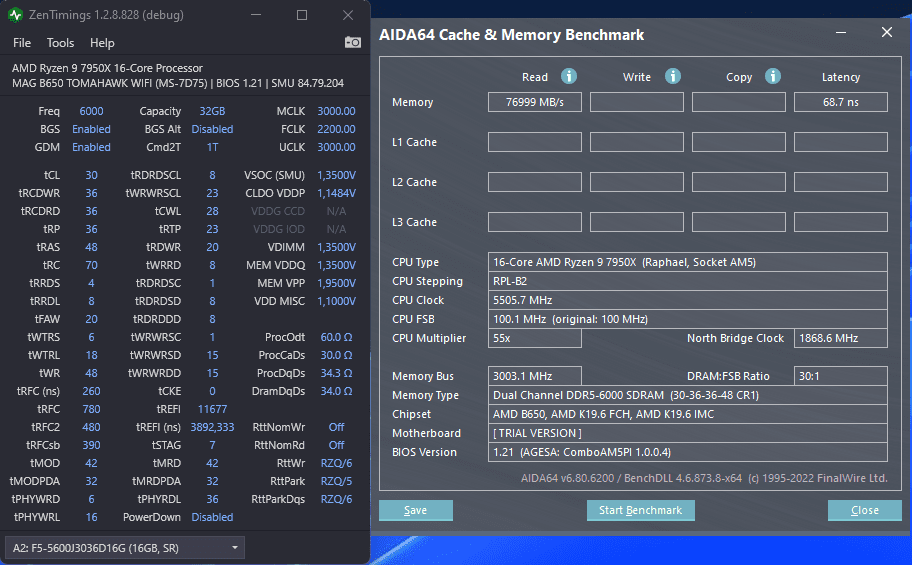The height and width of the screenshot is (565, 912).
Task: Click the Memory Read 76999 MB/s field
Action: click(535, 102)
